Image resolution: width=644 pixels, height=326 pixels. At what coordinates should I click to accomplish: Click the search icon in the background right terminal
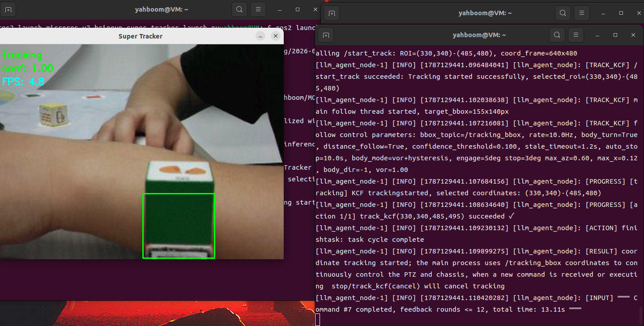click(563, 13)
